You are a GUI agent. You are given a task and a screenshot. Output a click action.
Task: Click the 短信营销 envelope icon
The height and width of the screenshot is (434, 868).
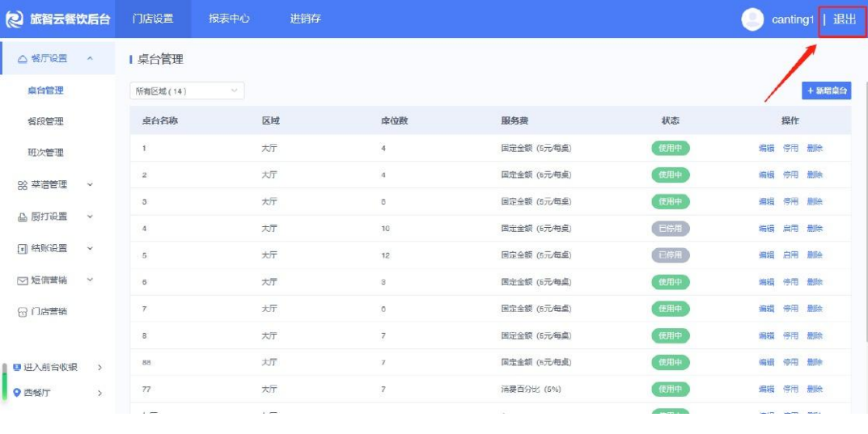tap(22, 281)
